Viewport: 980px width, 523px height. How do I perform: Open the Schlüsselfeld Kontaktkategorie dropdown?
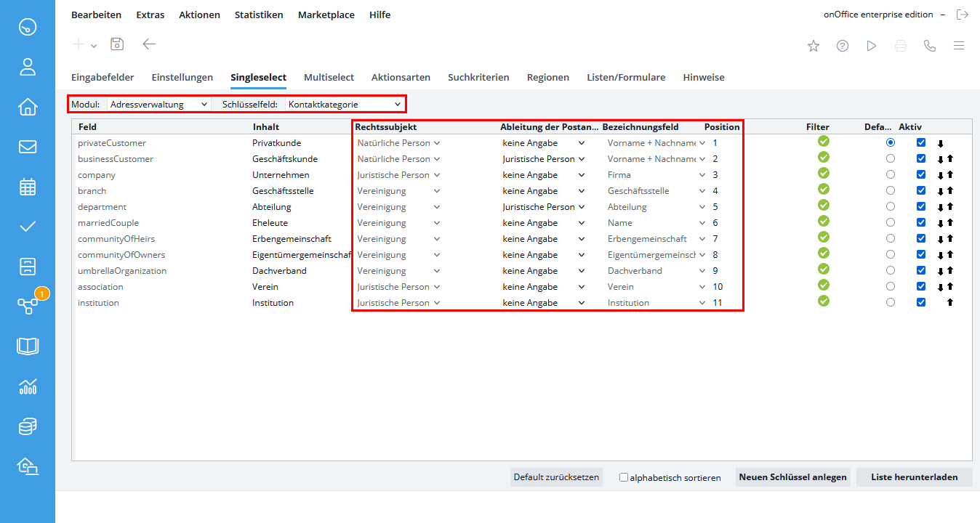344,105
